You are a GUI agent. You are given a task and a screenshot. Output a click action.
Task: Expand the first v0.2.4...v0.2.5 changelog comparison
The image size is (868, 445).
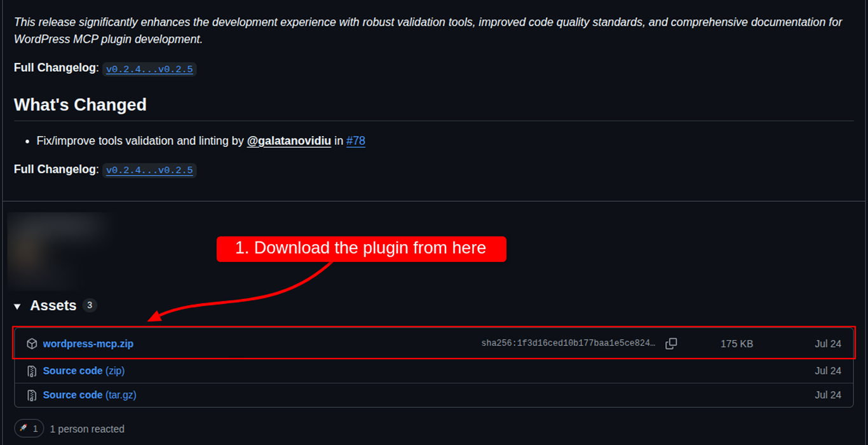(149, 69)
